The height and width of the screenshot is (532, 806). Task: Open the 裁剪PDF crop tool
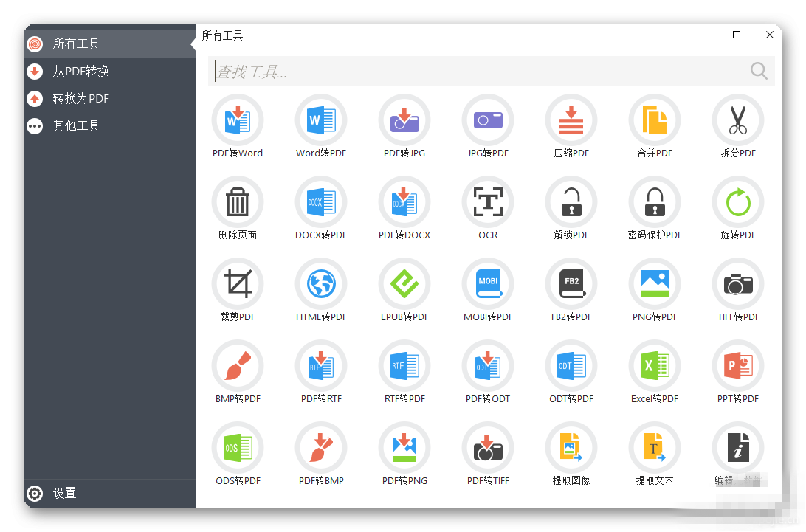238,291
